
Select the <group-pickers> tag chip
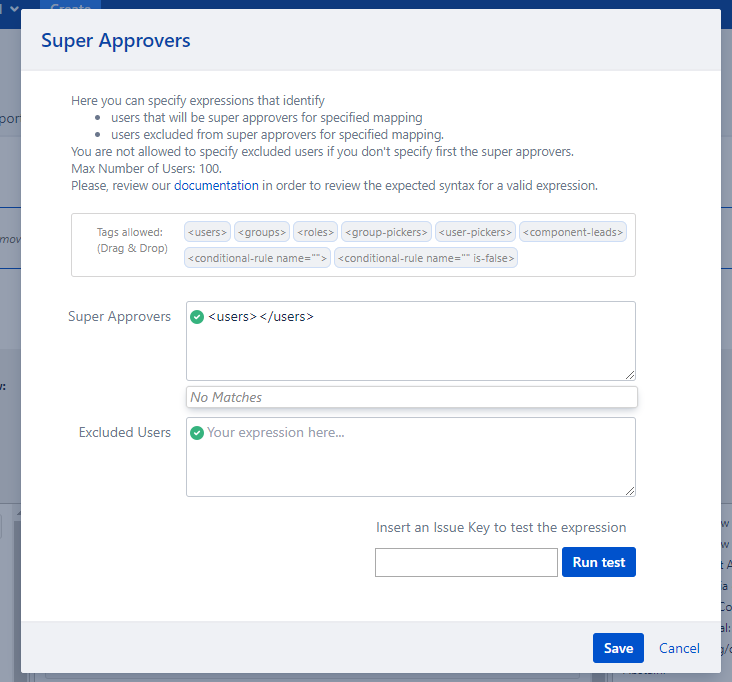coord(386,232)
